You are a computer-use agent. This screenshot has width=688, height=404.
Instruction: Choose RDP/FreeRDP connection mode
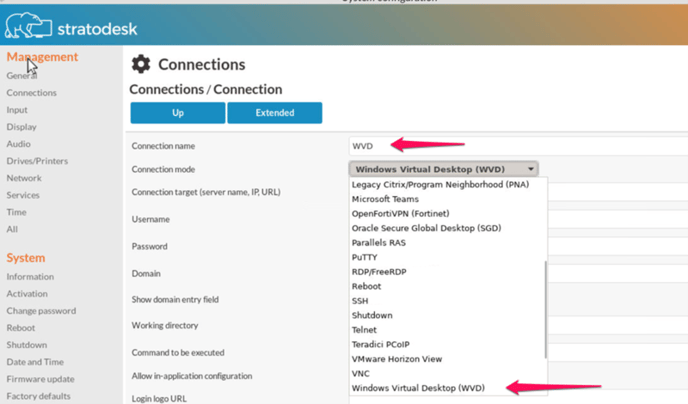(379, 272)
